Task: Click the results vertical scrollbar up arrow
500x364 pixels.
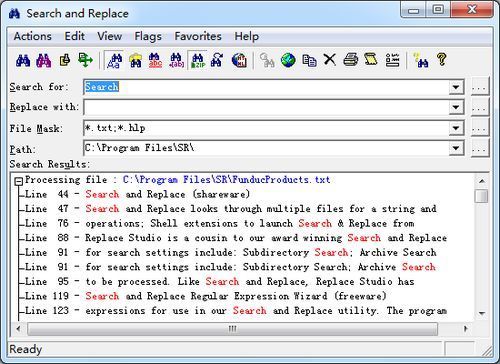Action: (x=482, y=181)
